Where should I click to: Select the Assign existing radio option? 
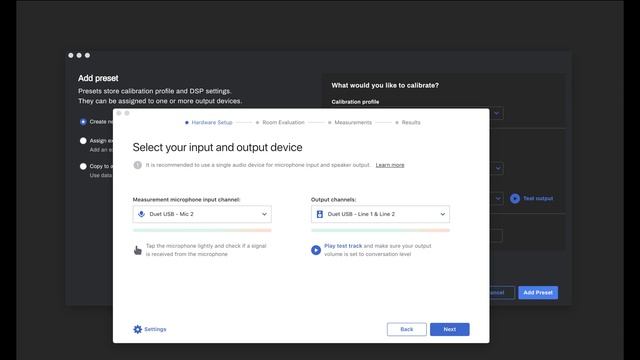[x=83, y=141]
